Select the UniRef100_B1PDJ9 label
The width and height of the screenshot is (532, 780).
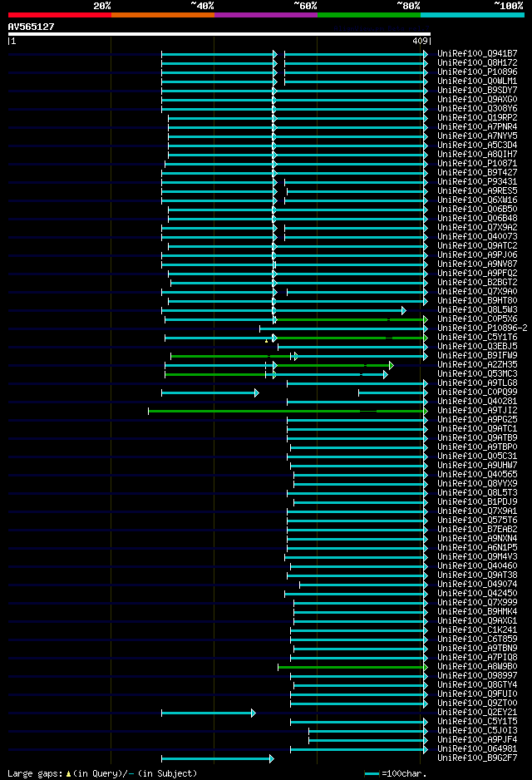pyautogui.click(x=477, y=502)
